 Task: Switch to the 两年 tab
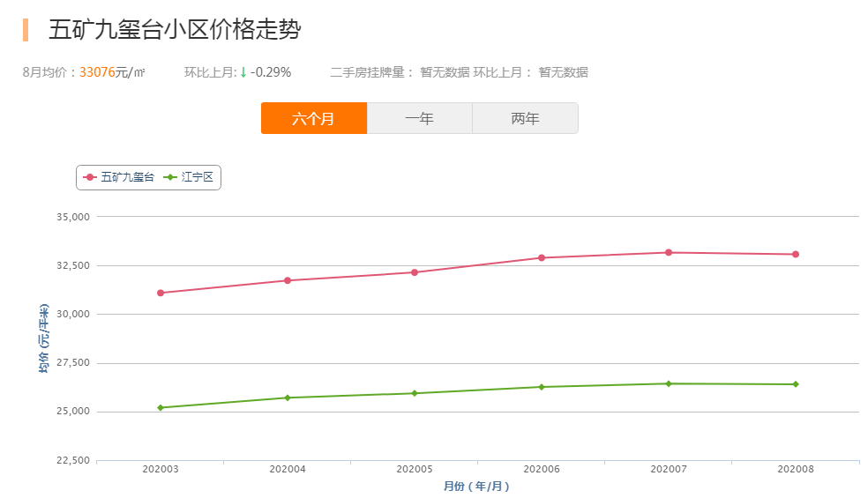coord(526,118)
